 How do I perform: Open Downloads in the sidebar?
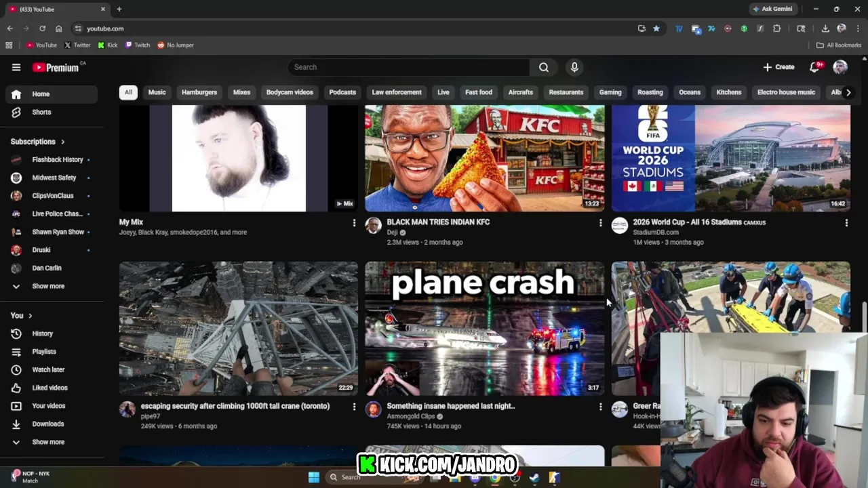click(52, 424)
